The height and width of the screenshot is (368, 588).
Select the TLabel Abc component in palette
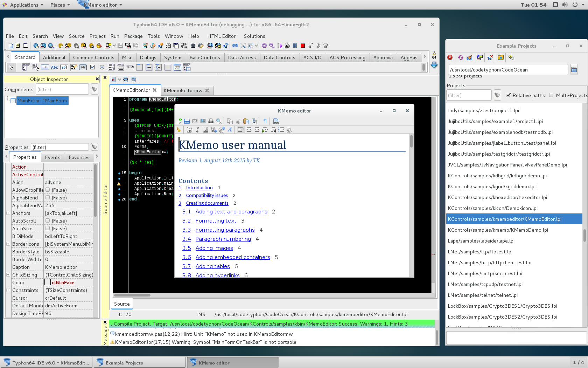(x=54, y=67)
